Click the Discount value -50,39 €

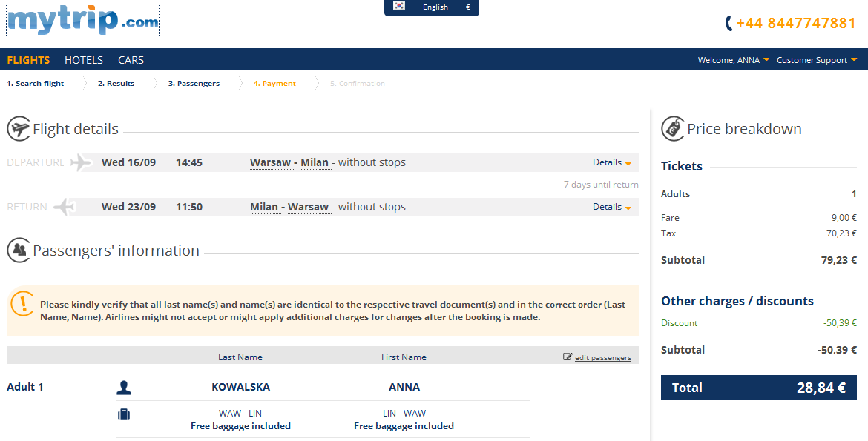click(x=840, y=323)
